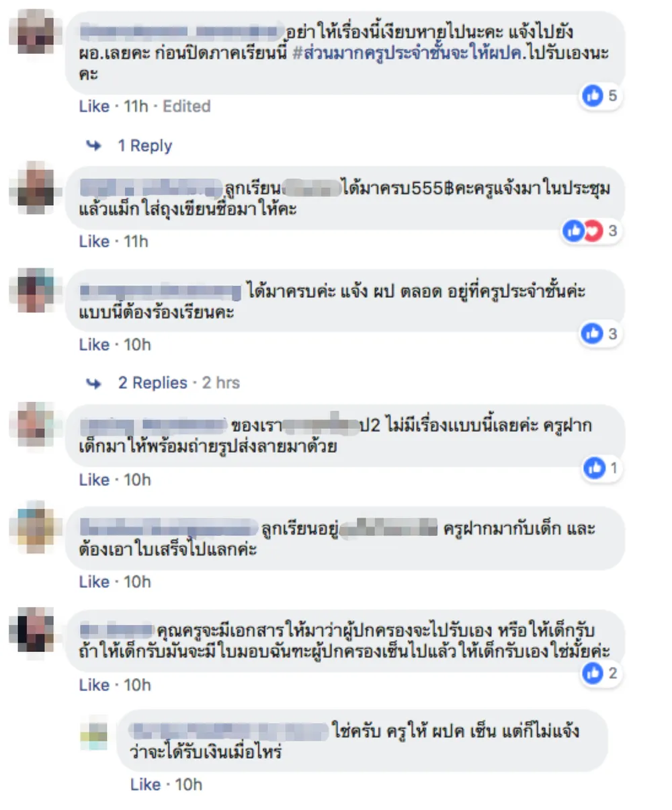Like the comment about ใบมอบฉันทะผู้ปกครอง
The height and width of the screenshot is (810, 672).
pos(94,685)
